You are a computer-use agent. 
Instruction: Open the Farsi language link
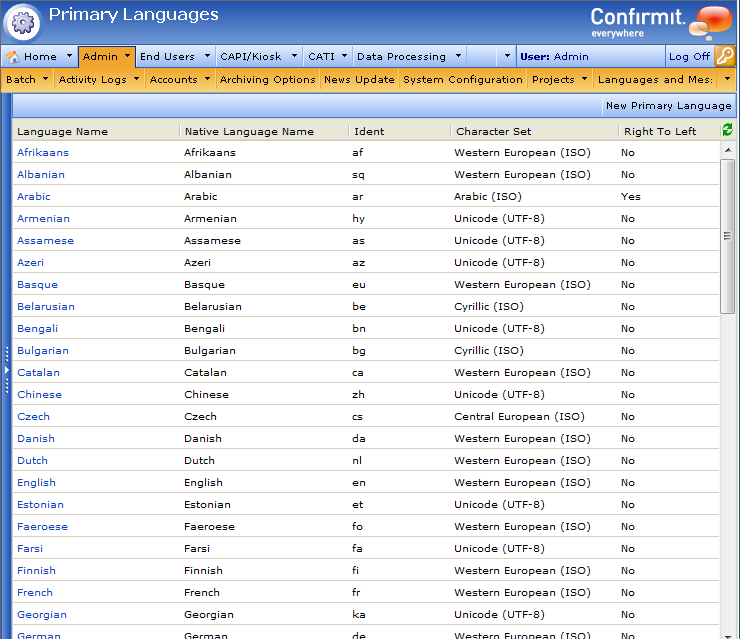click(30, 548)
